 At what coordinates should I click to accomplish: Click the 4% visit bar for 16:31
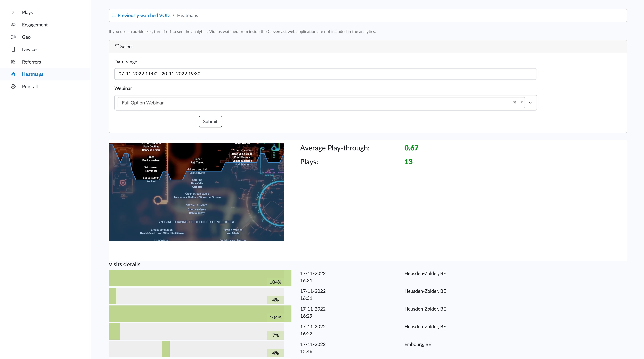(196, 296)
